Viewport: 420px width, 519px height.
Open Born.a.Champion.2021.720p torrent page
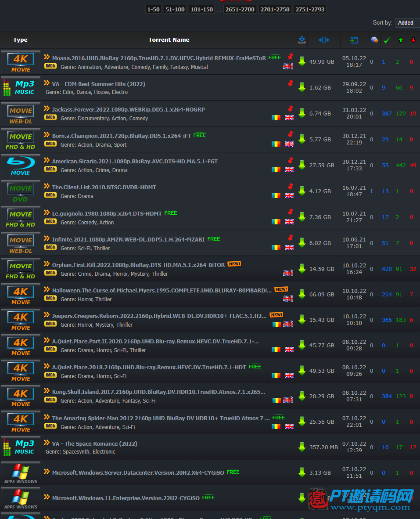pyautogui.click(x=122, y=136)
